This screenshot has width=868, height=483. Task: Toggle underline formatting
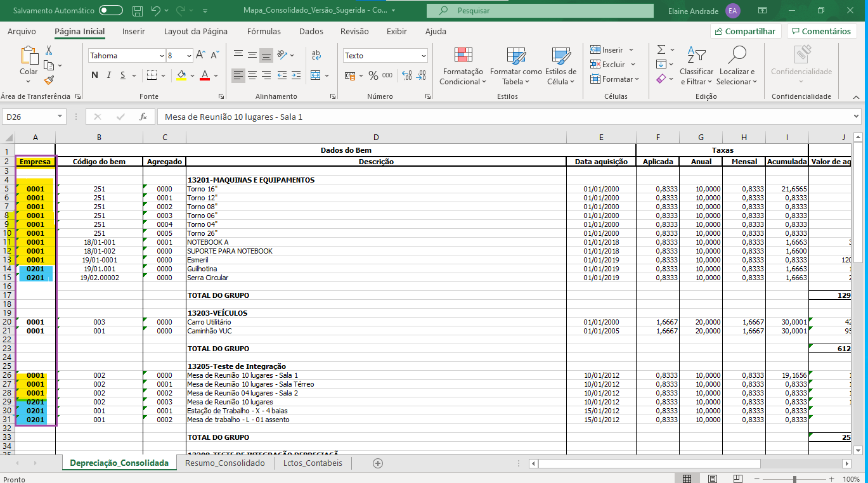[x=122, y=75]
